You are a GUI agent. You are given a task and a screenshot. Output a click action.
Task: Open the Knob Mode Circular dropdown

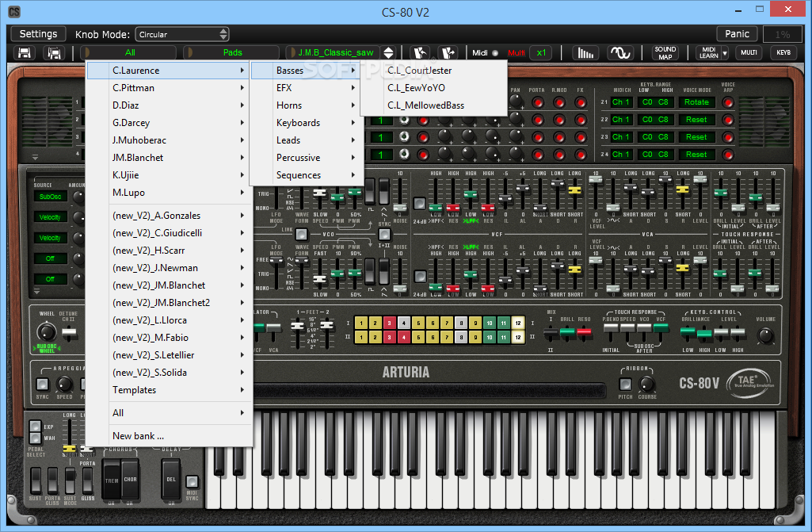(182, 34)
